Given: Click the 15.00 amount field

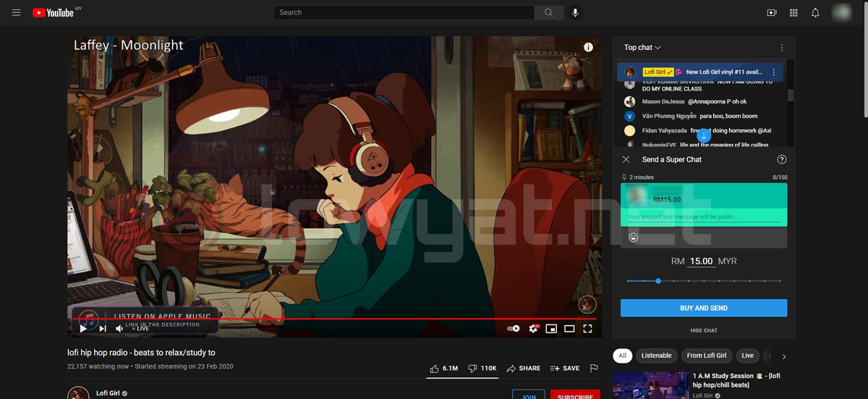Looking at the screenshot, I should [701, 261].
